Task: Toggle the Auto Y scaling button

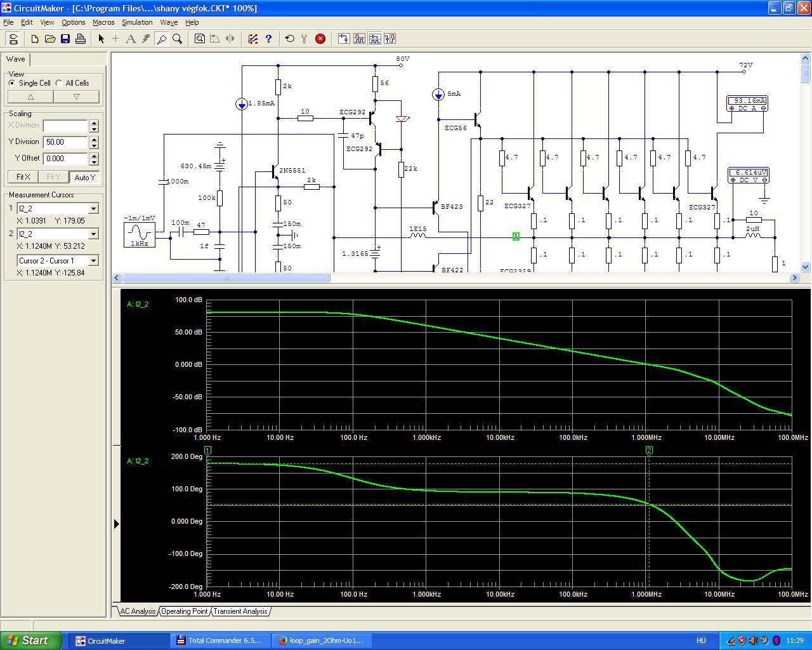Action: 84,177
